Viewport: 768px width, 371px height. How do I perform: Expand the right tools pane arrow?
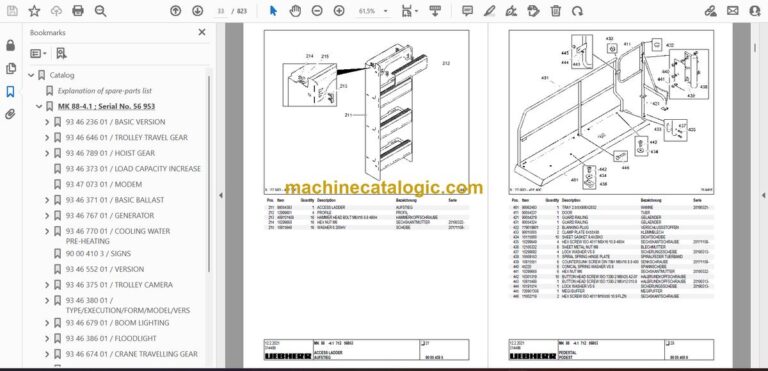(x=763, y=195)
